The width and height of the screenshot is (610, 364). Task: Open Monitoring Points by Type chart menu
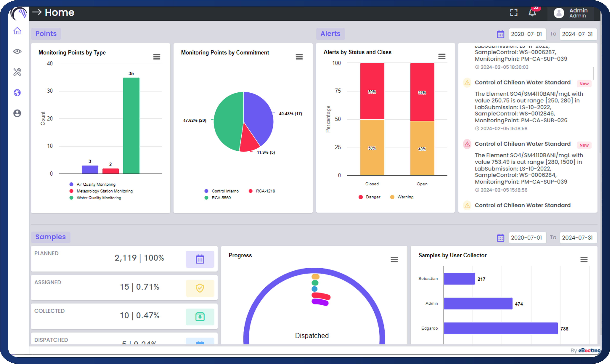[x=157, y=57]
